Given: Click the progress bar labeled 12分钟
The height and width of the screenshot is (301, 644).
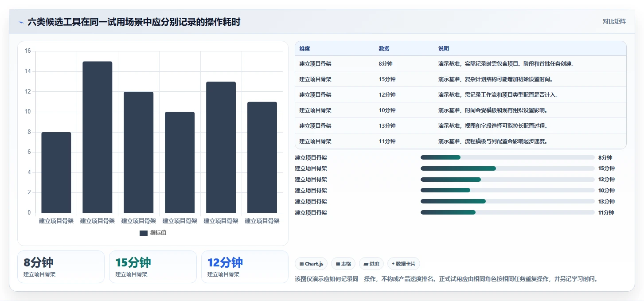Looking at the screenshot, I should (507, 180).
